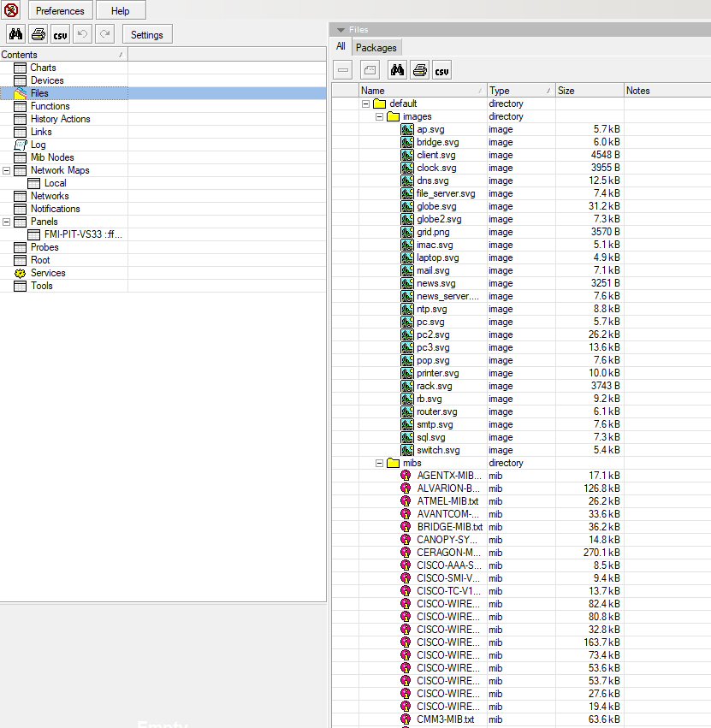Click the find binoculars icon in left toolbar

(15, 34)
